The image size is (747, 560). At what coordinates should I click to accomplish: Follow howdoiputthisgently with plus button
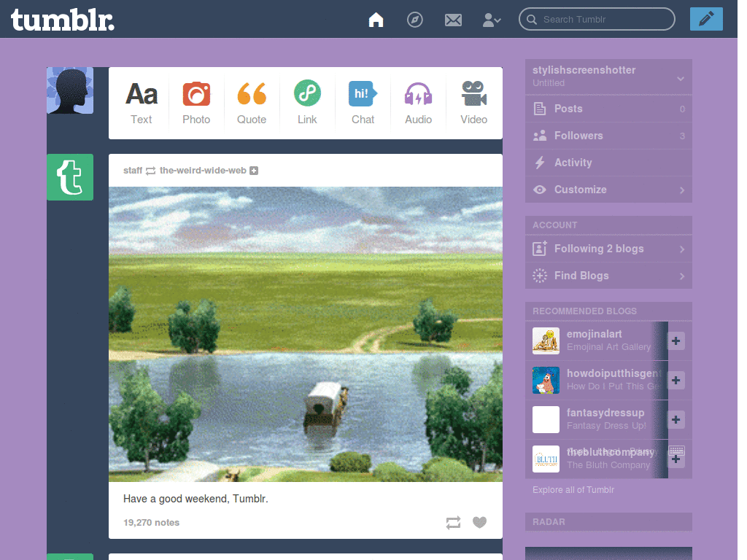[x=676, y=380]
